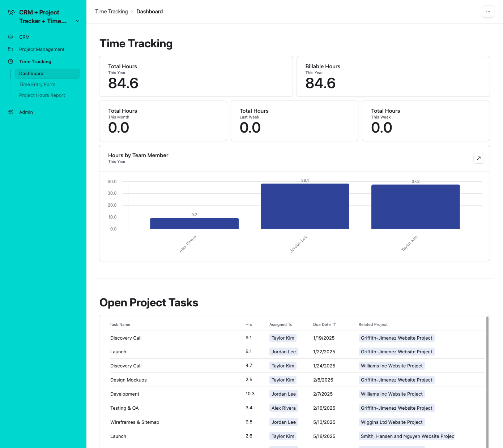
Task: Click the Time Tracking clock icon
Action: (x=10, y=61)
